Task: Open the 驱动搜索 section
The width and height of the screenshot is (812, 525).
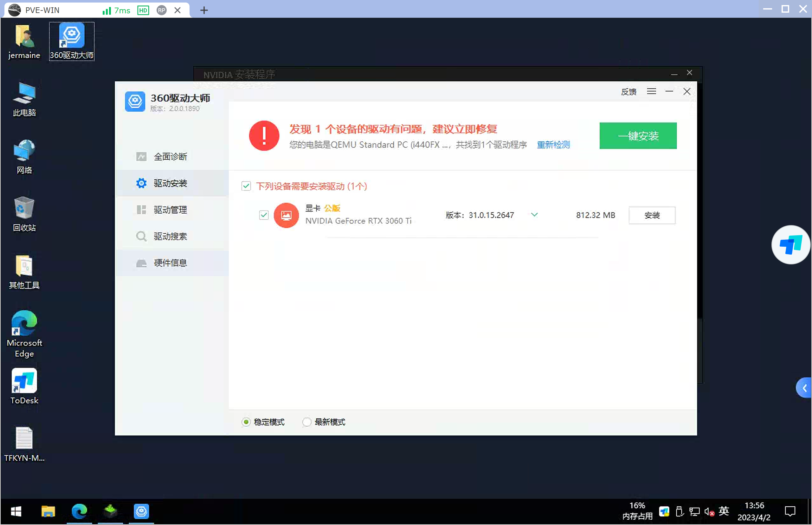Action: pos(172,236)
